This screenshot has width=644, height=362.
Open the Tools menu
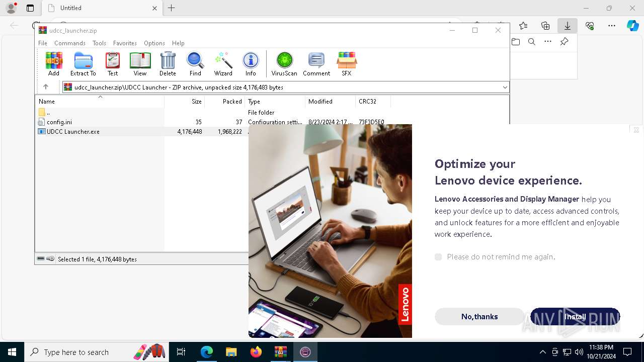point(99,43)
